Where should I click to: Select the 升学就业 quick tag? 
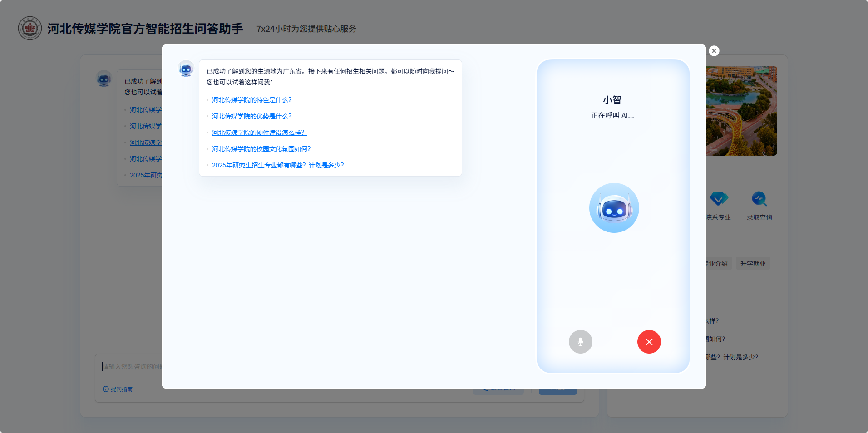click(753, 263)
